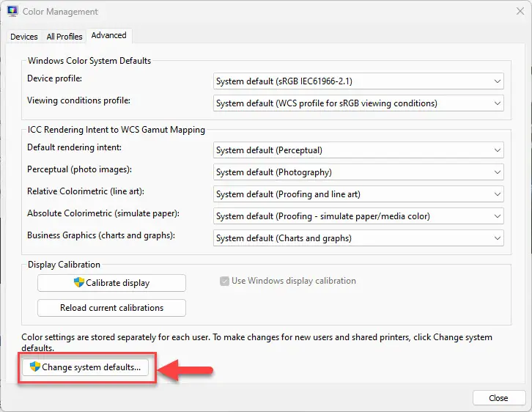The height and width of the screenshot is (412, 532).
Task: Click the Perceptual (photo images) label
Action: (79, 169)
